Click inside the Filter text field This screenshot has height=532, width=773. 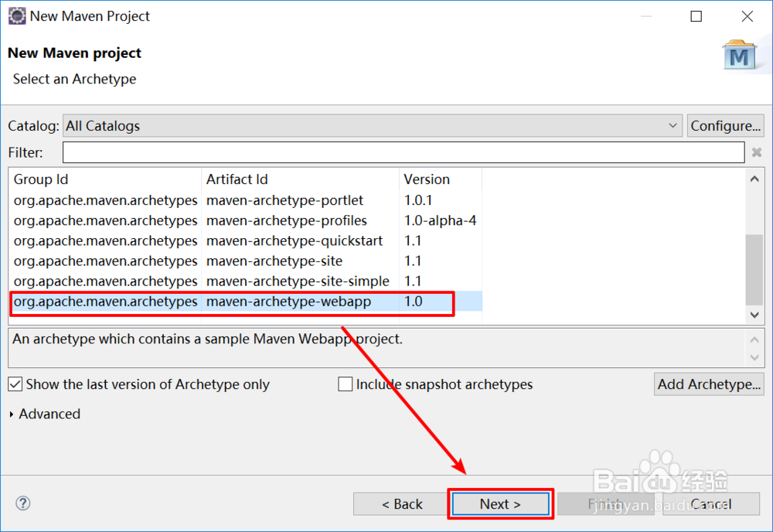pyautogui.click(x=404, y=152)
